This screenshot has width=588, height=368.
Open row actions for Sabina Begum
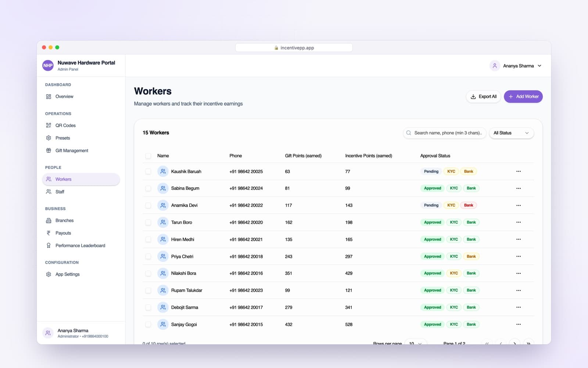(x=519, y=188)
